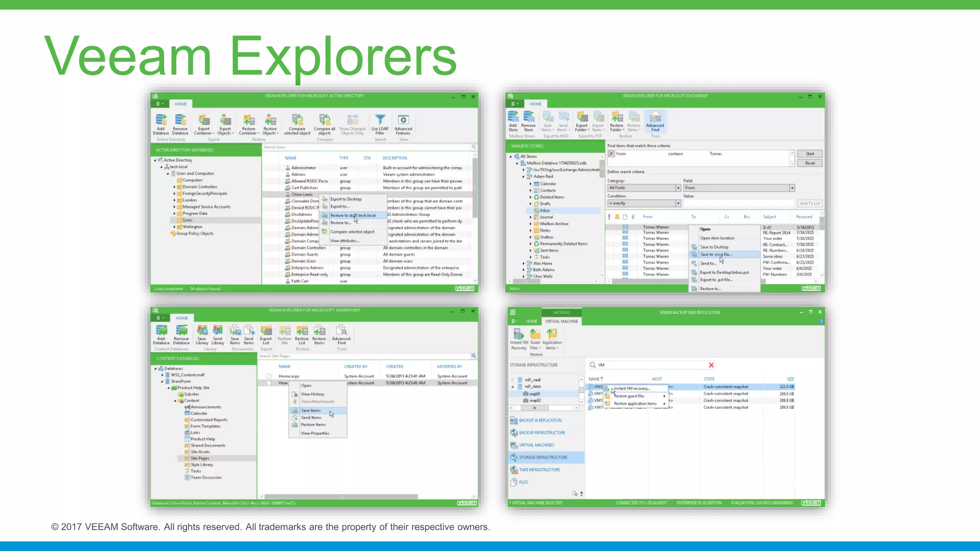Collapse the Product Help Site node

168,388
